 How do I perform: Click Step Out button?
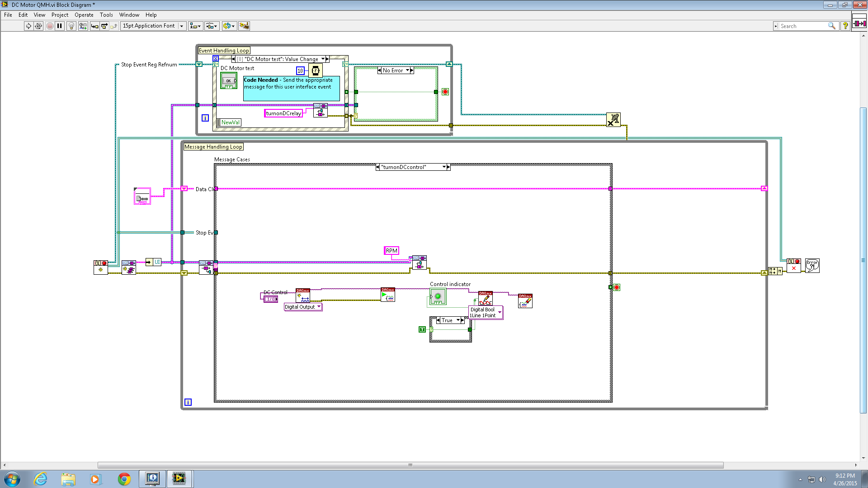[113, 26]
